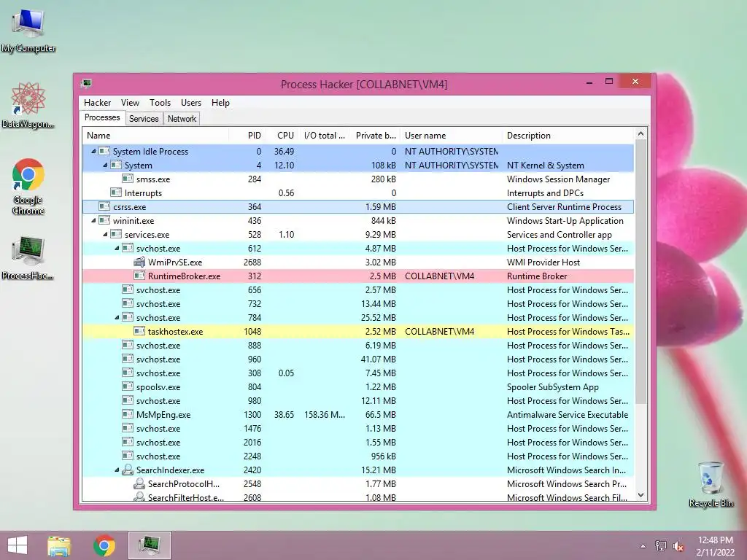Select the ProcessHacker desktop shortcut
Screen dimensions: 747x560
click(x=28, y=258)
